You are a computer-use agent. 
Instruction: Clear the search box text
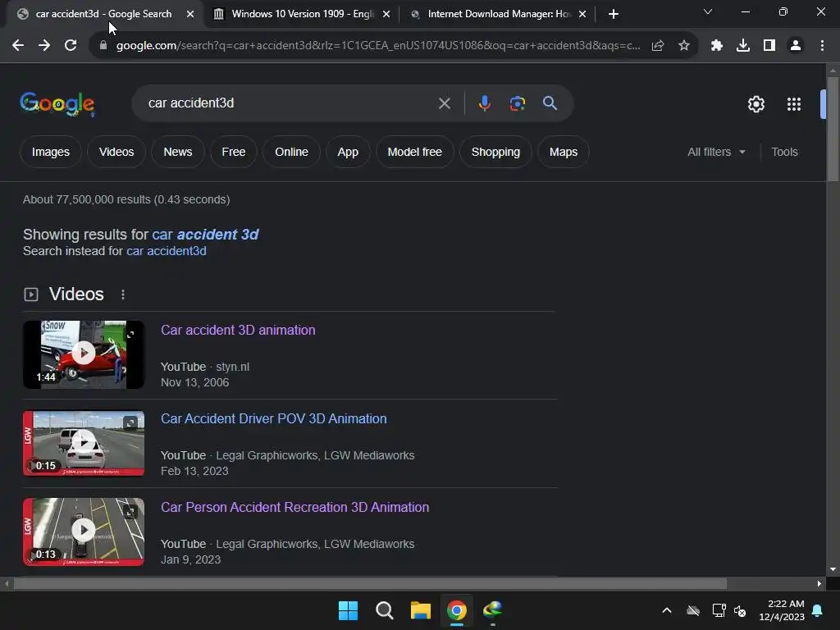pyautogui.click(x=445, y=103)
